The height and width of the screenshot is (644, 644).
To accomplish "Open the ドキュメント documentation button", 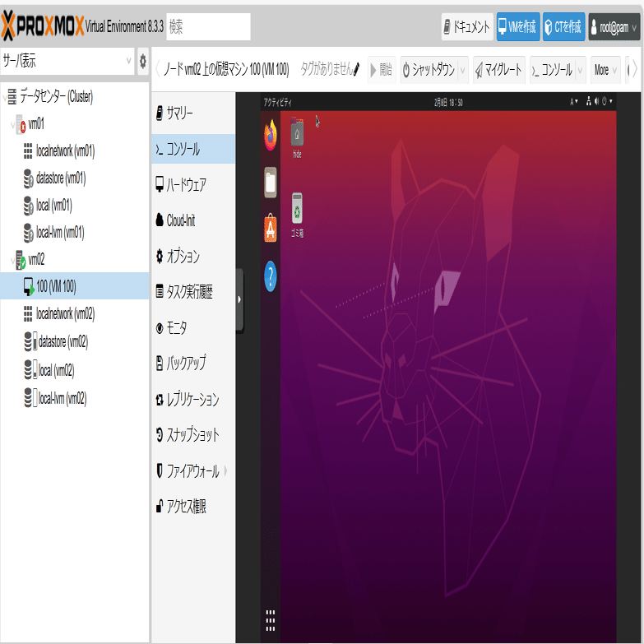I will click(467, 26).
